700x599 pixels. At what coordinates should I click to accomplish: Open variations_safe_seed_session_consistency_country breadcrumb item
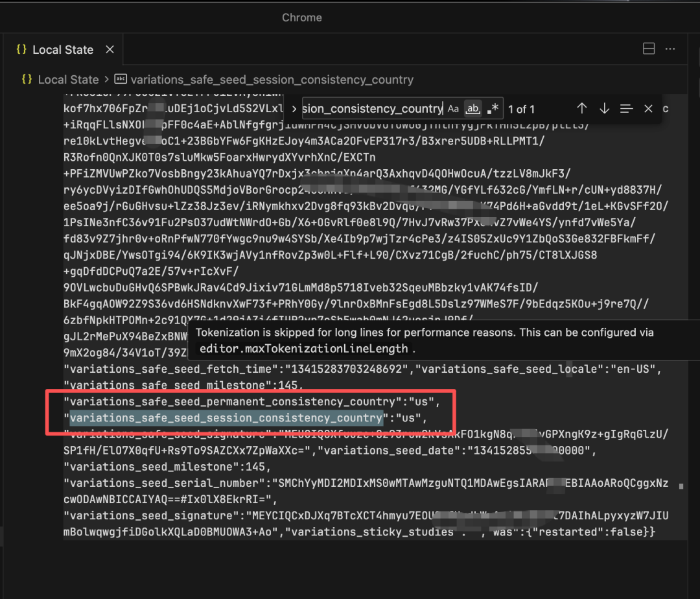click(272, 80)
